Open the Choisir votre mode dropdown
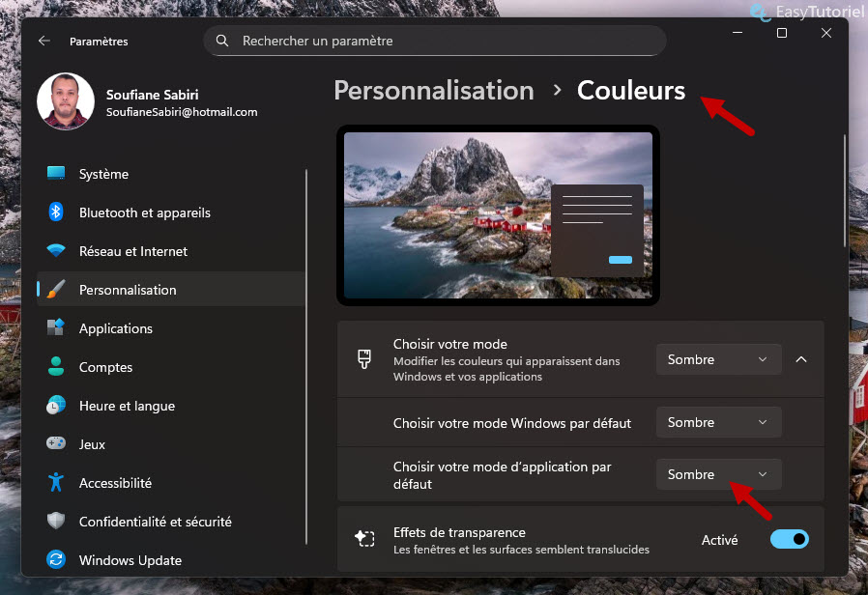Viewport: 868px width, 595px height. [717, 358]
